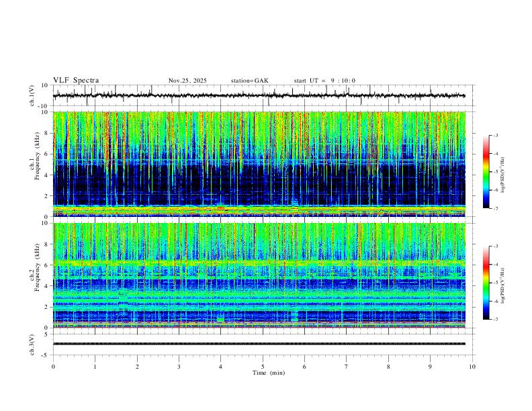Click the "ch.1(V)" waveform axis label
The width and height of the screenshot is (532, 411).
tap(32, 95)
